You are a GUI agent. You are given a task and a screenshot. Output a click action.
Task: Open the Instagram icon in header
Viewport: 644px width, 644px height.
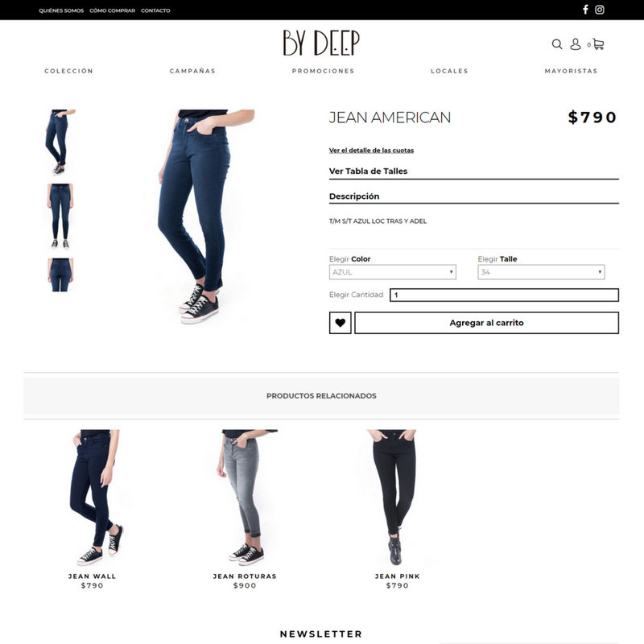point(600,10)
